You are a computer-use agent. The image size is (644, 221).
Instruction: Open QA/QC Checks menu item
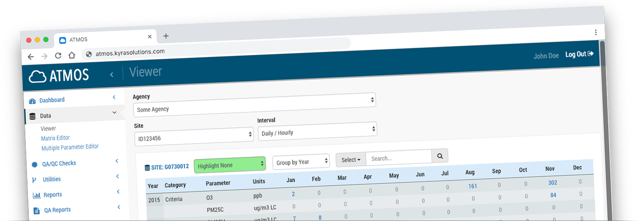point(59,164)
